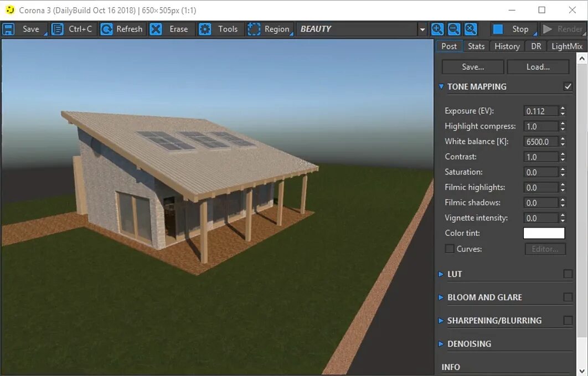
Task: Click the zoom reset magnifier icon
Action: [x=471, y=29]
